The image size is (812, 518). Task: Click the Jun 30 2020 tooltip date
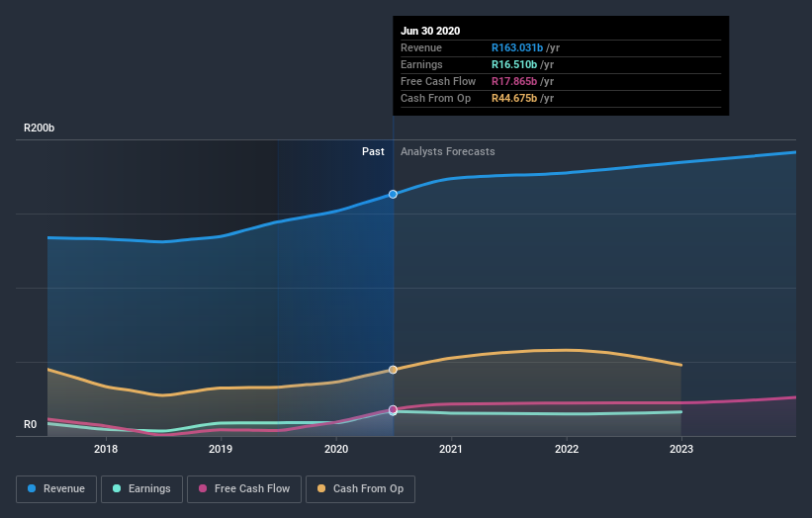tap(430, 31)
